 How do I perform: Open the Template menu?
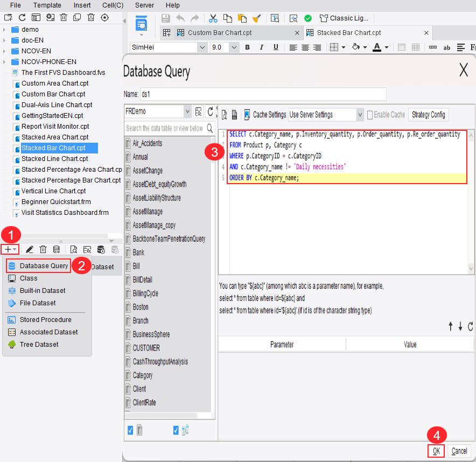[x=47, y=5]
